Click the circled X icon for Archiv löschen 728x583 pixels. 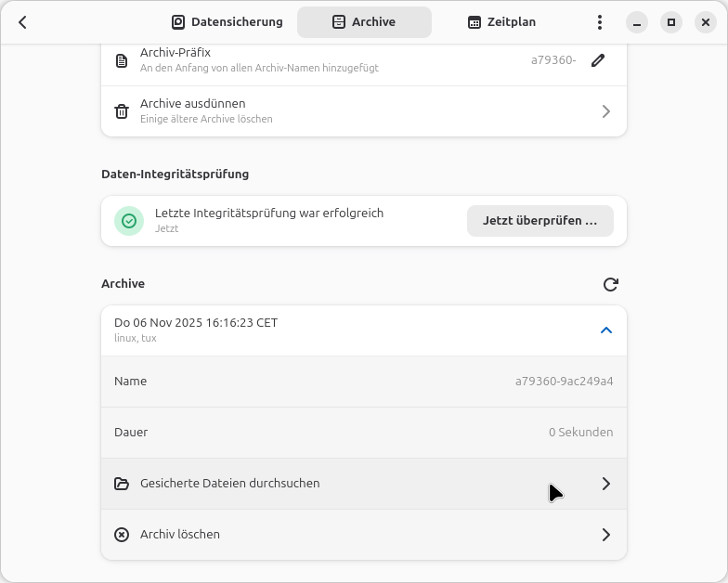click(122, 535)
